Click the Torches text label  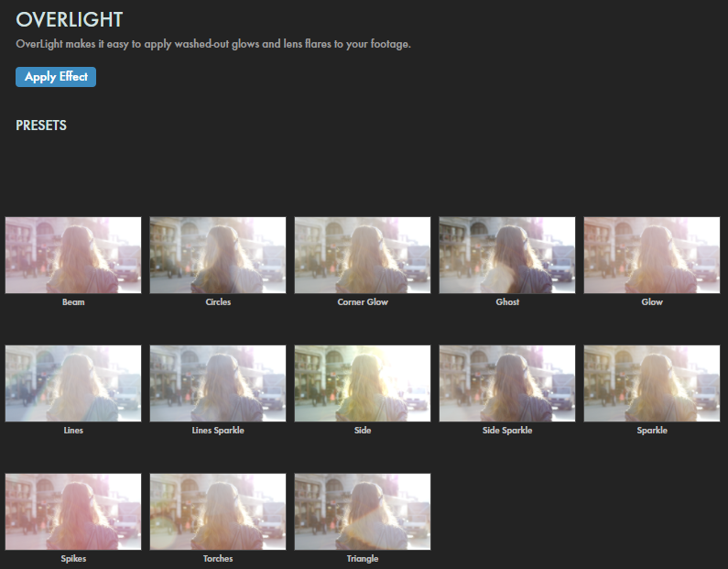[x=218, y=559]
